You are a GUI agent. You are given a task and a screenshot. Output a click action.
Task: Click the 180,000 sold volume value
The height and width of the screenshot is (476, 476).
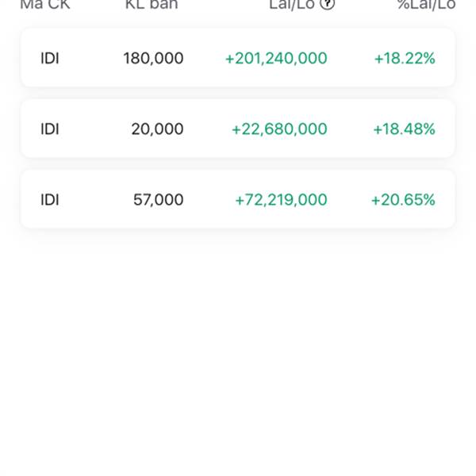154,58
